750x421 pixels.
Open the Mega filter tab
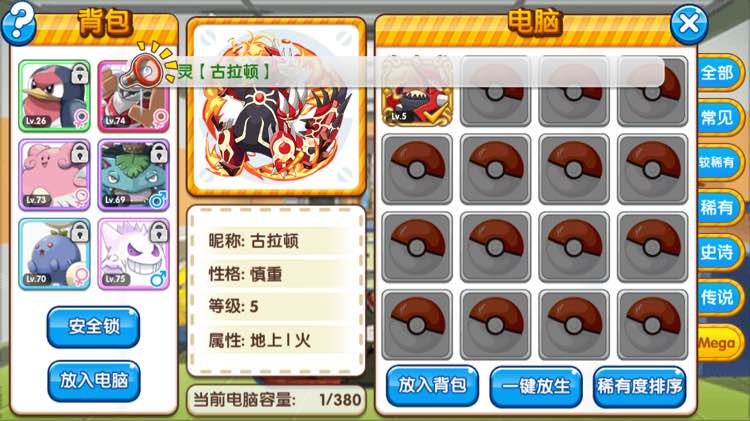coord(717,343)
